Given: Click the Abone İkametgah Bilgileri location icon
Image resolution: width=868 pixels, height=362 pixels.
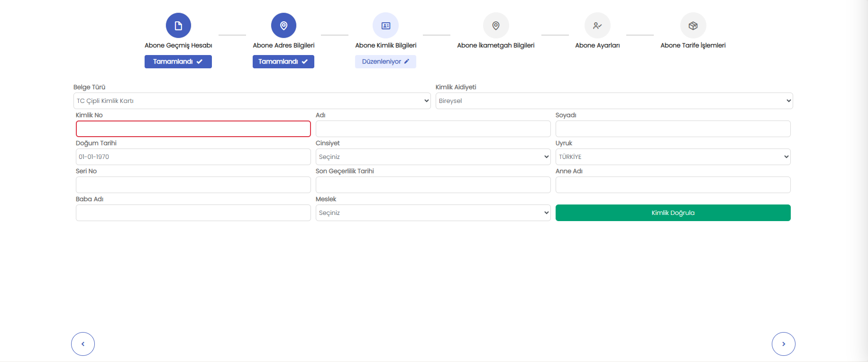Looking at the screenshot, I should point(495,26).
